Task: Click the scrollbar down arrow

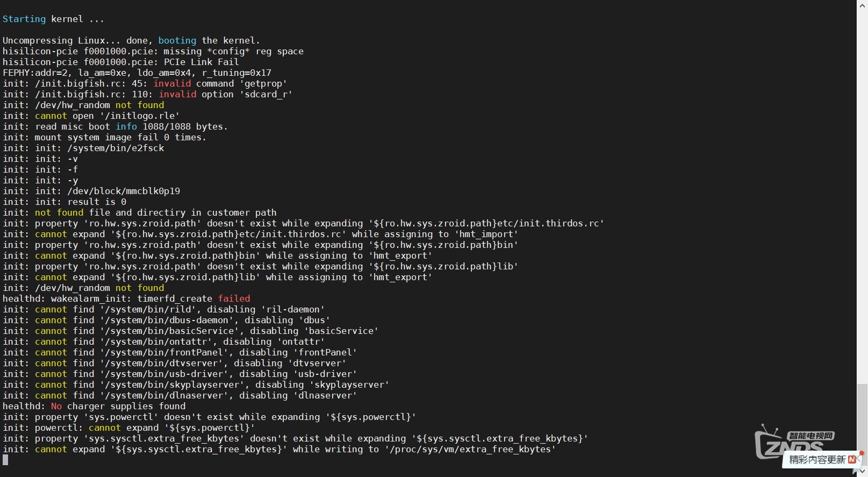Action: 862,472
